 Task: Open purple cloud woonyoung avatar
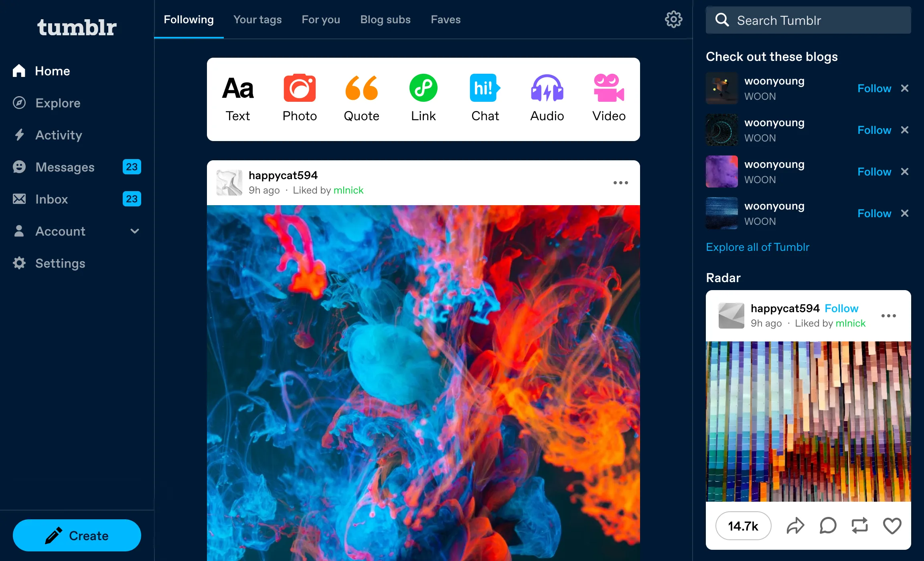click(722, 172)
